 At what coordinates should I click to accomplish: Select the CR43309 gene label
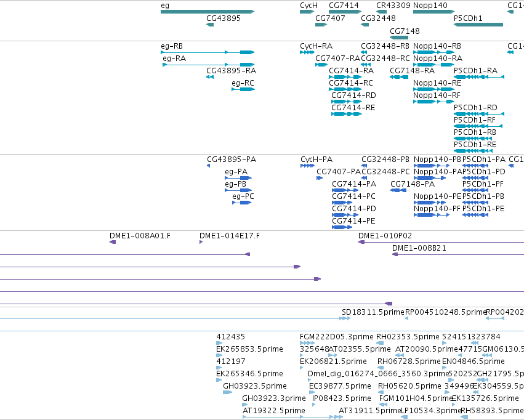[x=393, y=6]
